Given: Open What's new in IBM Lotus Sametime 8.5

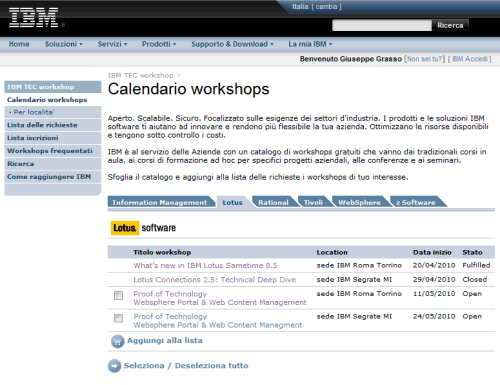Looking at the screenshot, I should tap(205, 266).
